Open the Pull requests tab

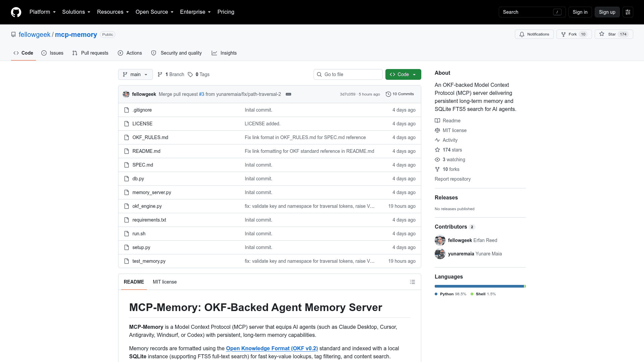(91, 53)
